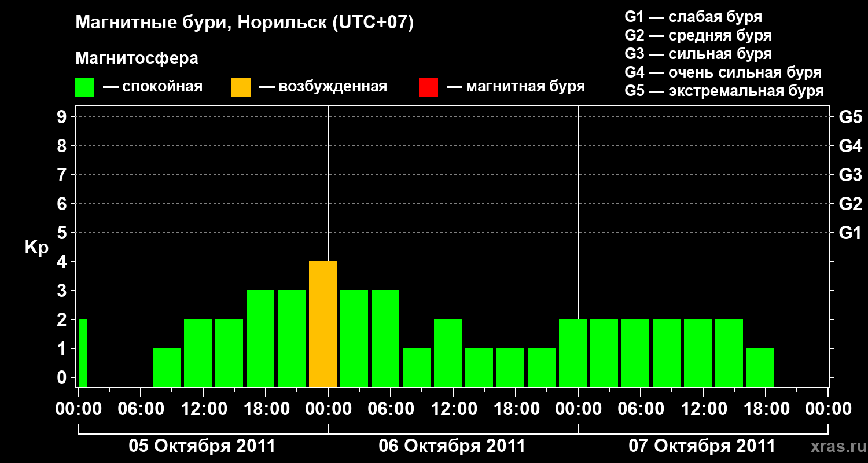Click the 'G1 — слабая буря' legend line
The height and width of the screenshot is (463, 868).
click(x=693, y=17)
